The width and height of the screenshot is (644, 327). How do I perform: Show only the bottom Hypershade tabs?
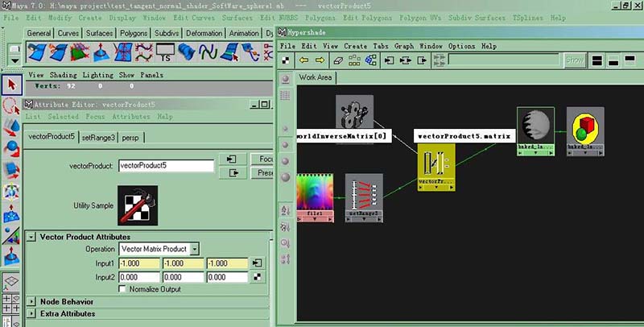(613, 60)
